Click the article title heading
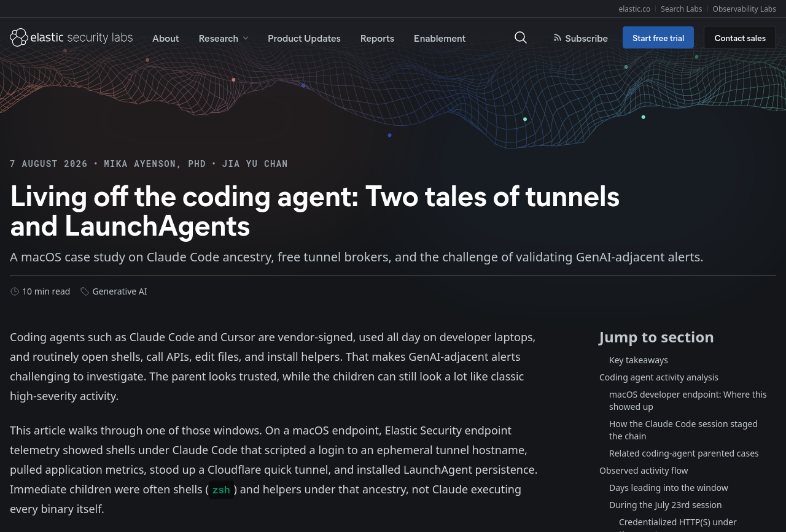Viewport: 786px width, 532px height. (315, 212)
